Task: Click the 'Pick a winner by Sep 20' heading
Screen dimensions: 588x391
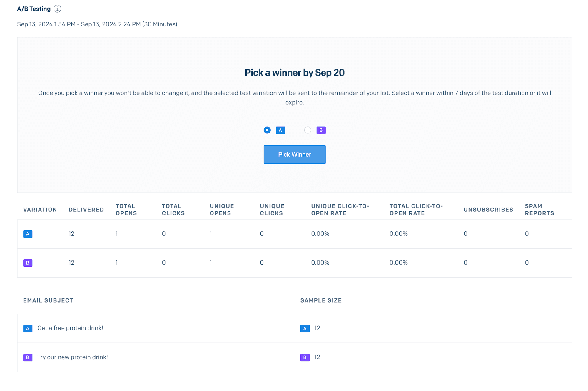Action: click(x=295, y=73)
